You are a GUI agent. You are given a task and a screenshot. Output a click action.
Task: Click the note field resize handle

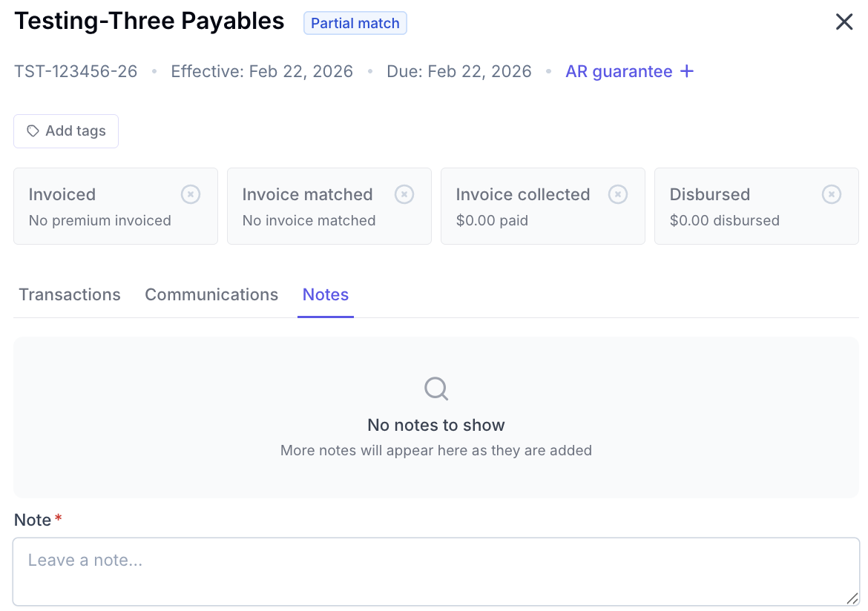point(852,598)
